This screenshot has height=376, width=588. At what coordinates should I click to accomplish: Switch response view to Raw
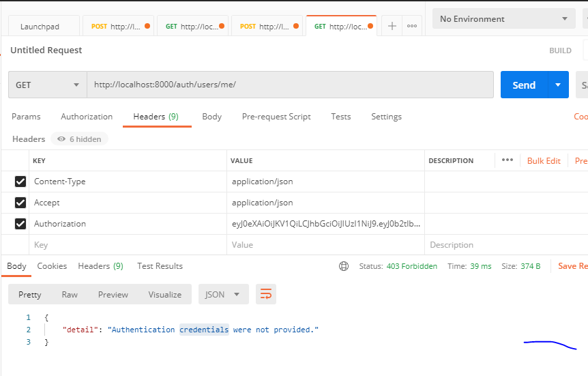pos(70,295)
